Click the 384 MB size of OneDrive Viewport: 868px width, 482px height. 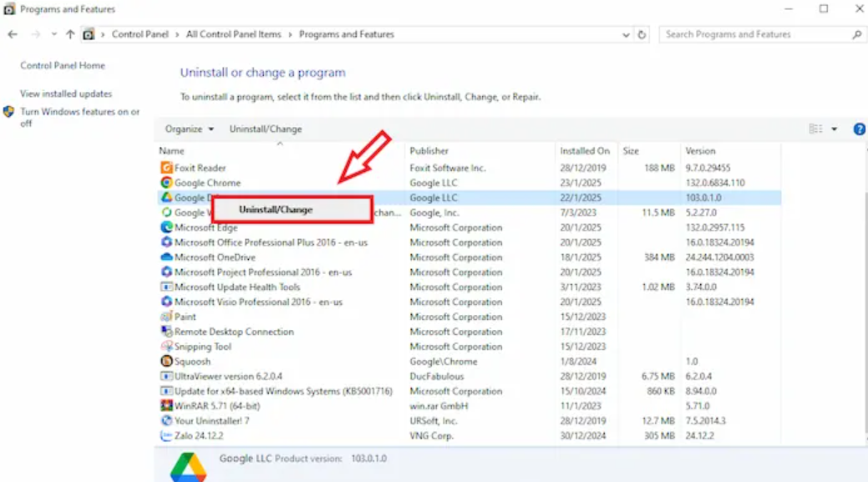click(659, 257)
